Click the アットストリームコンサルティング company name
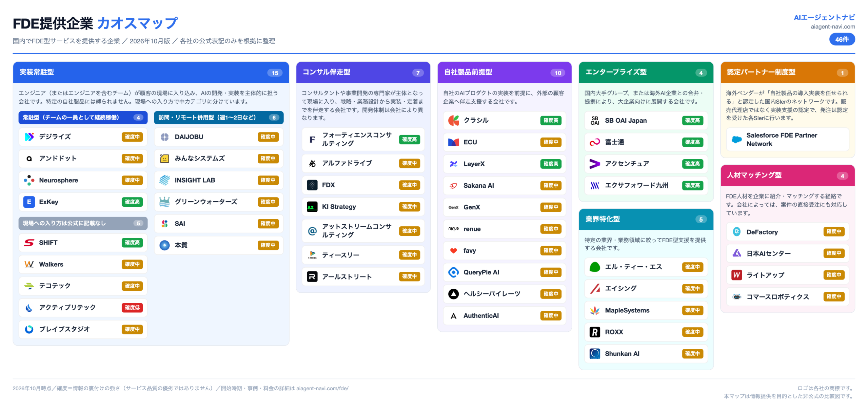 coord(357,231)
